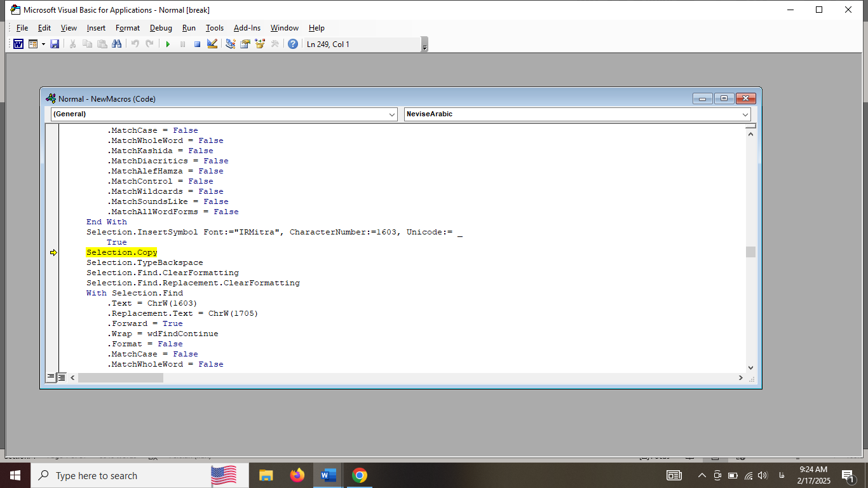Viewport: 868px width, 488px height.
Task: Open the Project Explorer icon
Action: (231, 44)
